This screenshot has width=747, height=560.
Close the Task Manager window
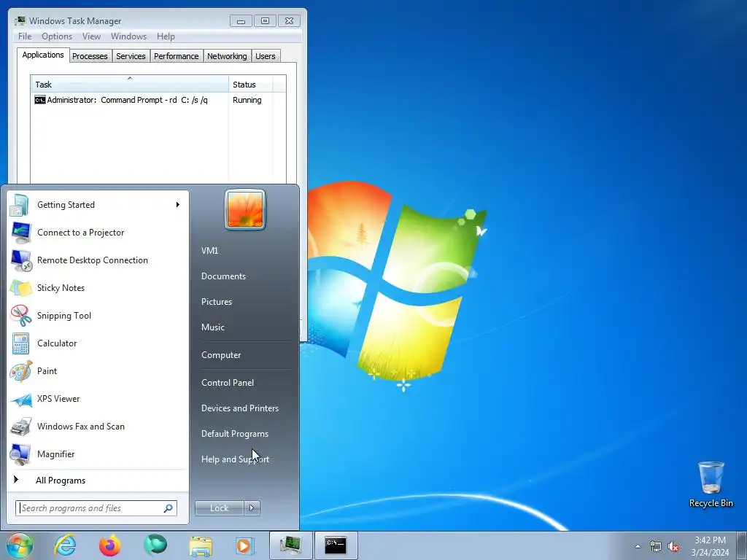click(289, 21)
